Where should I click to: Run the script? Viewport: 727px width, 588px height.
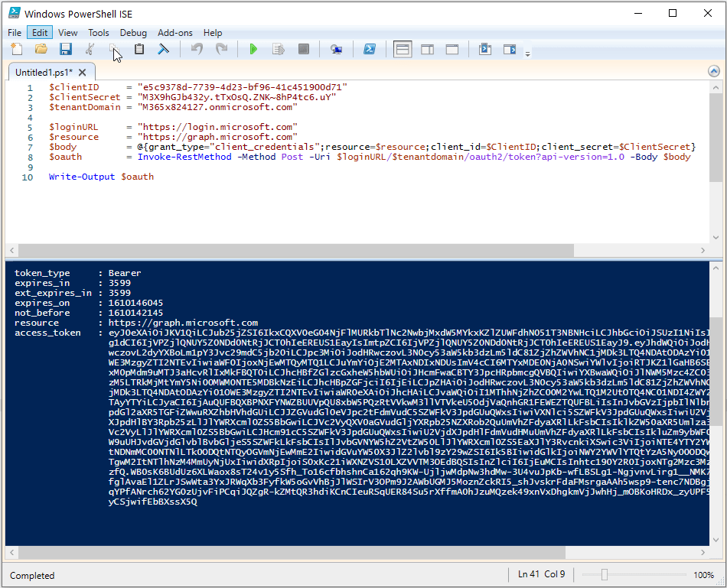(x=253, y=48)
